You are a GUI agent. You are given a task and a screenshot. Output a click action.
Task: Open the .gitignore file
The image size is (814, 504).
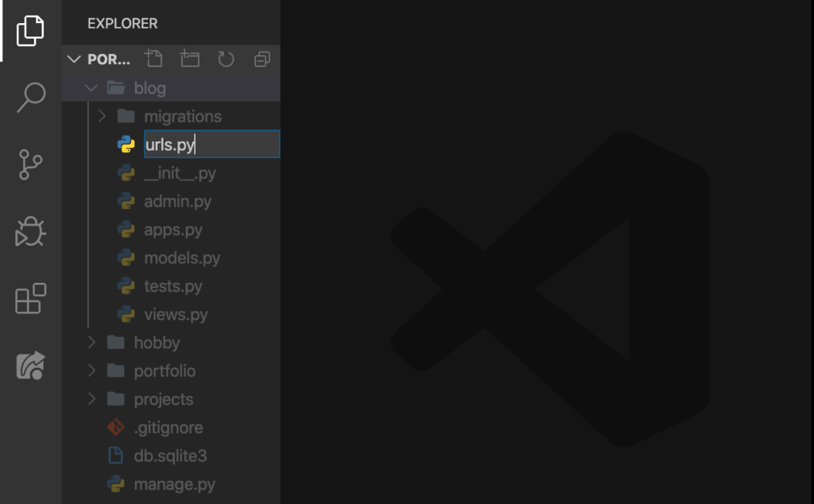click(x=169, y=427)
